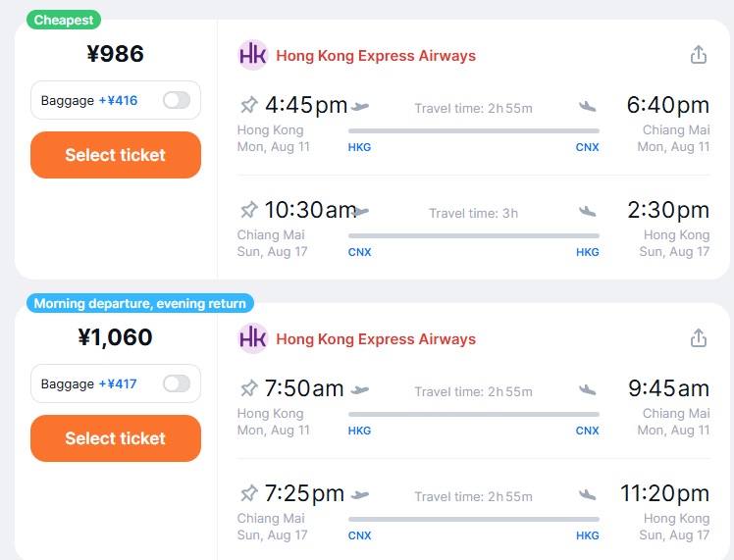The width and height of the screenshot is (734, 560).
Task: Select ticket priced at ¥986
Action: point(116,155)
